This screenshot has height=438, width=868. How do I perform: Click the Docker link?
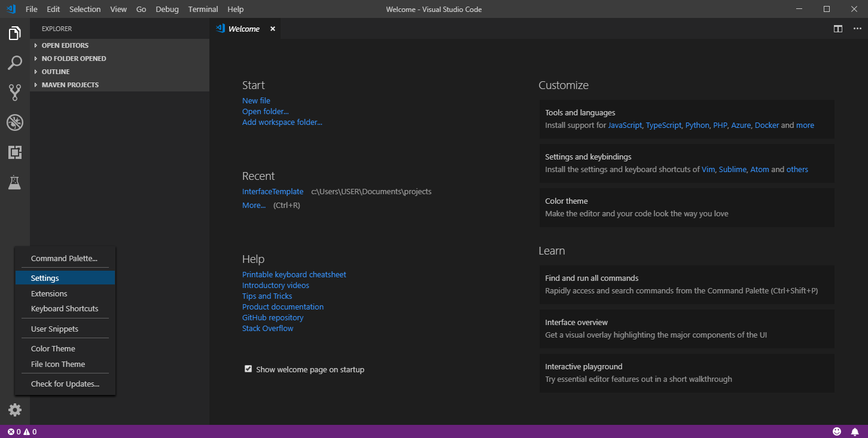(767, 125)
